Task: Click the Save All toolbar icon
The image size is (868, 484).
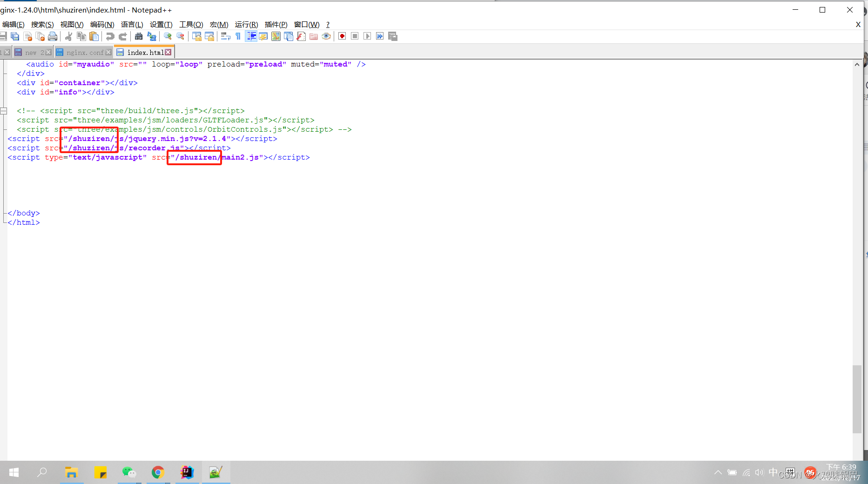Action: (x=15, y=36)
